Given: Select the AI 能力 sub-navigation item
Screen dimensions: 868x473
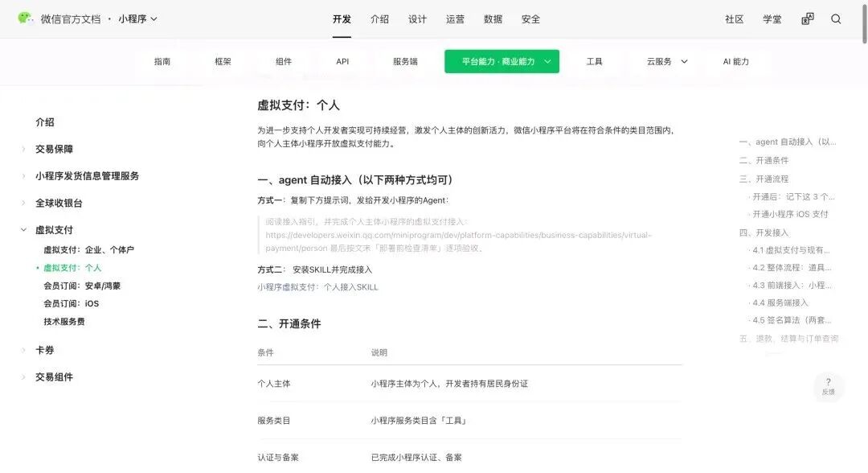Looking at the screenshot, I should [735, 61].
